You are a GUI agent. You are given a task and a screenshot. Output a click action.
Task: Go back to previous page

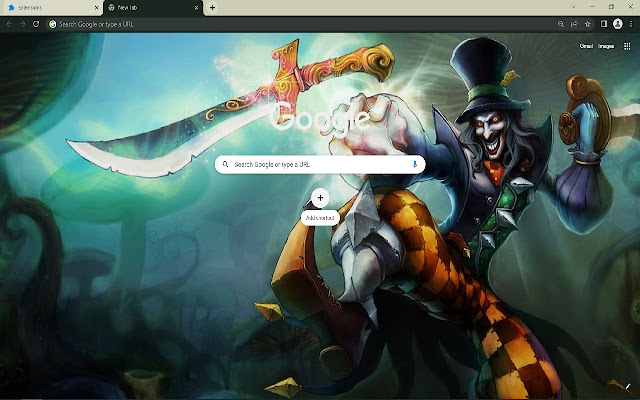coord(9,24)
